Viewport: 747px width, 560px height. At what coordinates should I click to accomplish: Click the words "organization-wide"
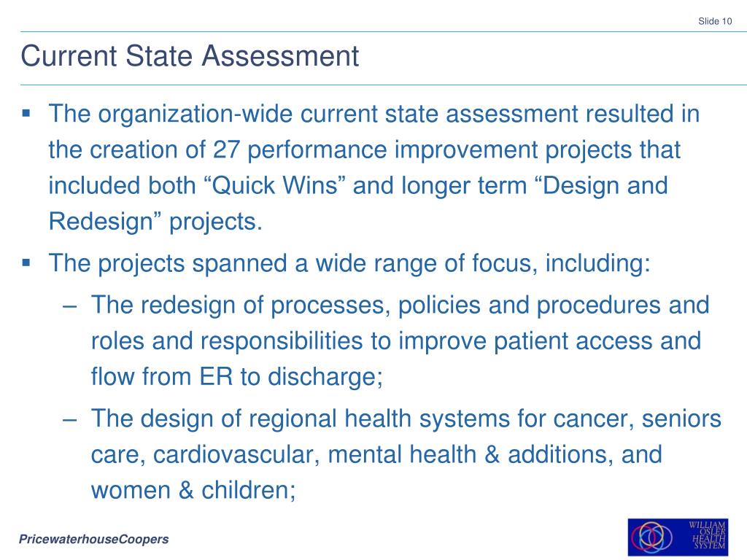pyautogui.click(x=196, y=114)
